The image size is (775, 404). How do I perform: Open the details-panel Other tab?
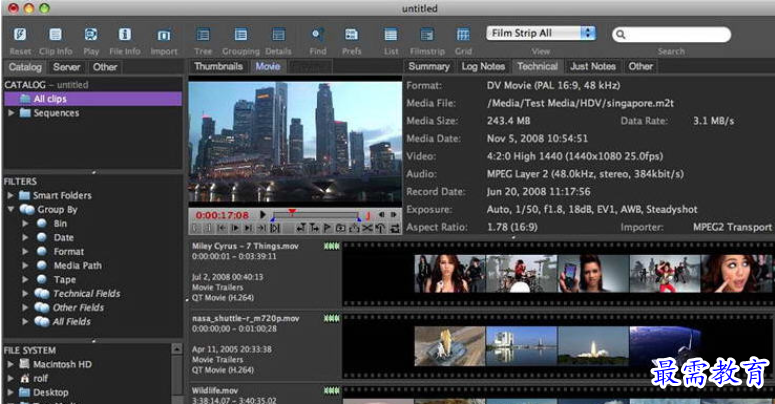(x=641, y=66)
